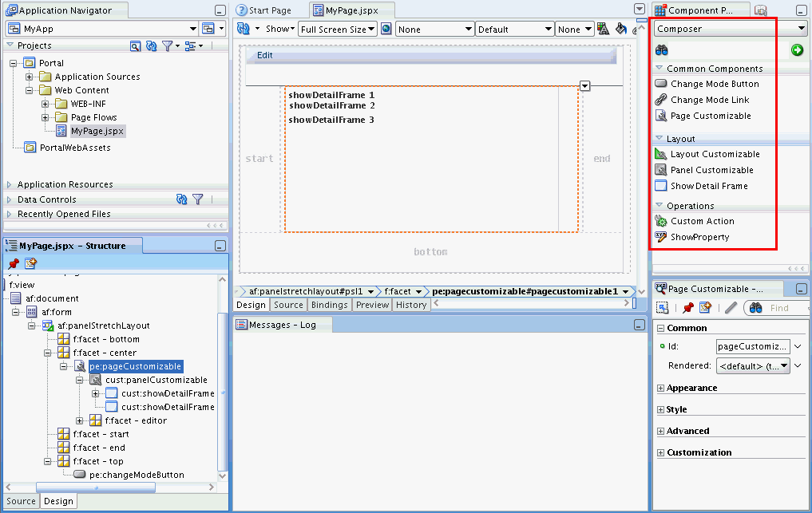Collapse the Common property section

coord(661,328)
